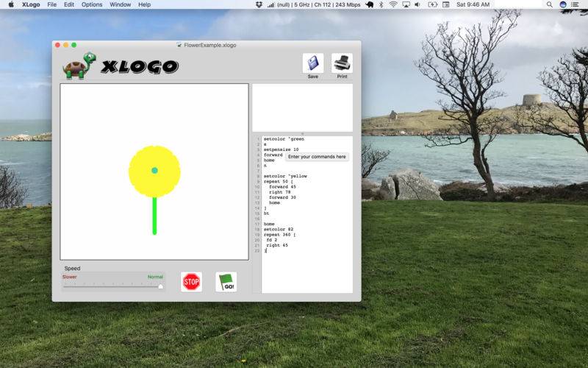Click the Print printer icon

click(x=342, y=63)
